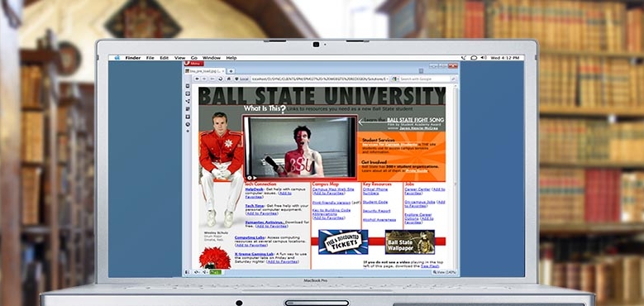The image size is (644, 306).
Task: Open the home page using Home icon
Action: coord(229,79)
